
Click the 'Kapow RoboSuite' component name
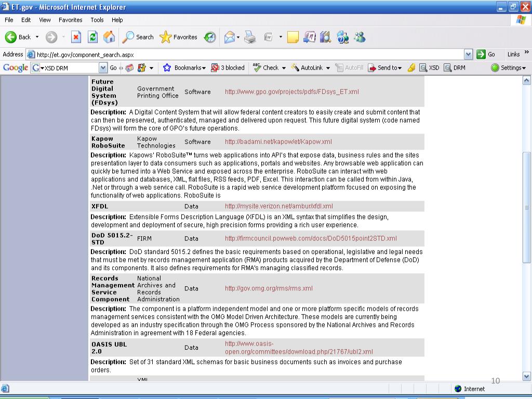(108, 142)
